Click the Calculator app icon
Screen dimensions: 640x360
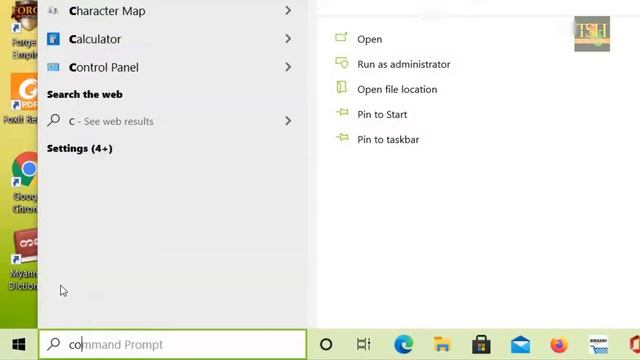point(53,39)
